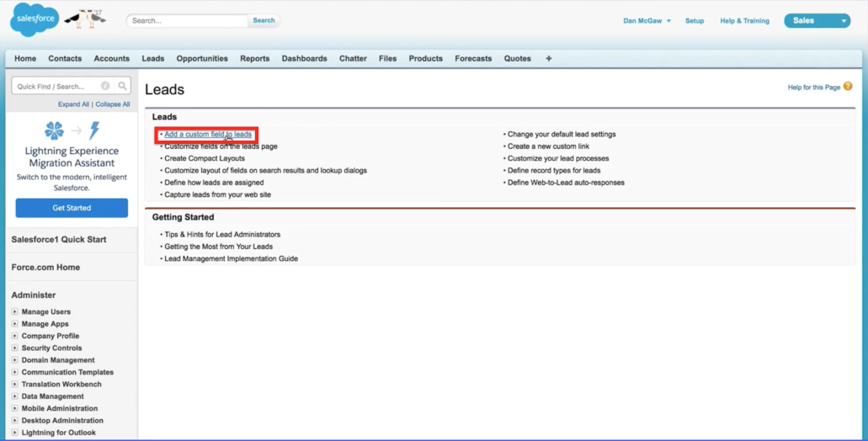
Task: Open Define record types for leads
Action: [x=554, y=170]
